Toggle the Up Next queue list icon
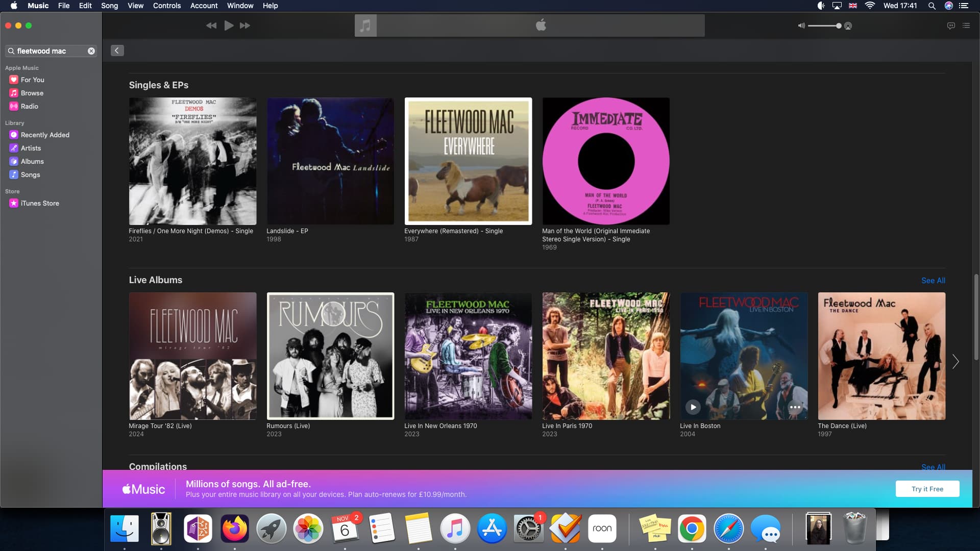980x551 pixels. 966,26
